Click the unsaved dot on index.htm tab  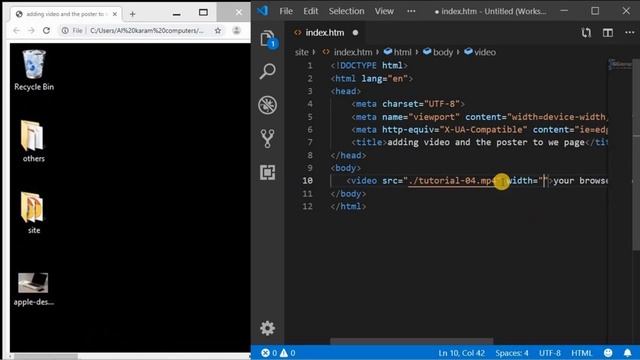coord(355,33)
